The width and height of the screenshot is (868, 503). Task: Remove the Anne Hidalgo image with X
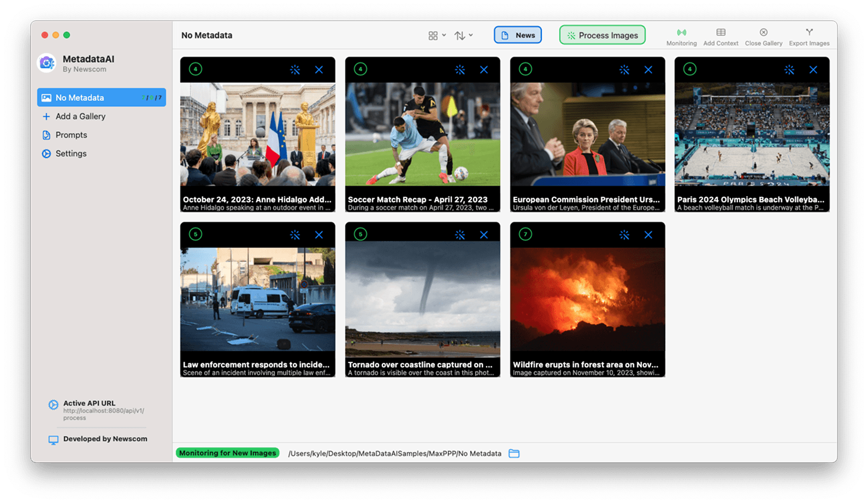pyautogui.click(x=319, y=70)
